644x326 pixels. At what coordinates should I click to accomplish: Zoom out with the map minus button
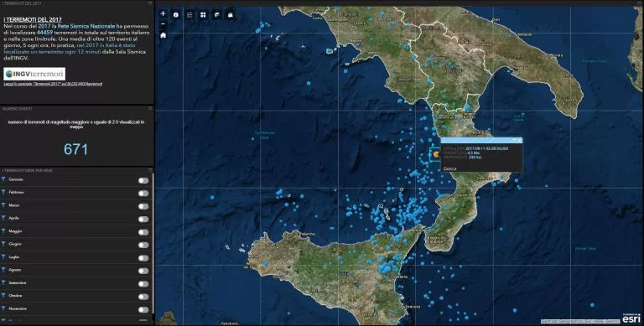coord(163,24)
